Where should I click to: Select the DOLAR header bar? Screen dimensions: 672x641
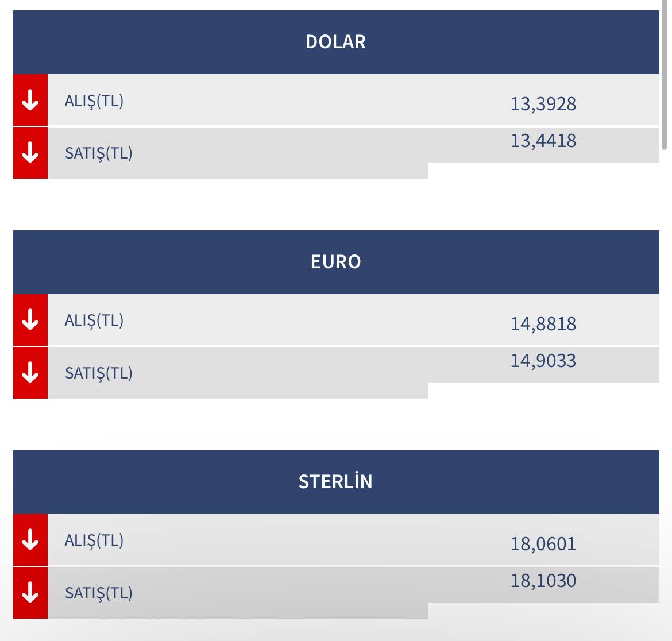tap(336, 42)
